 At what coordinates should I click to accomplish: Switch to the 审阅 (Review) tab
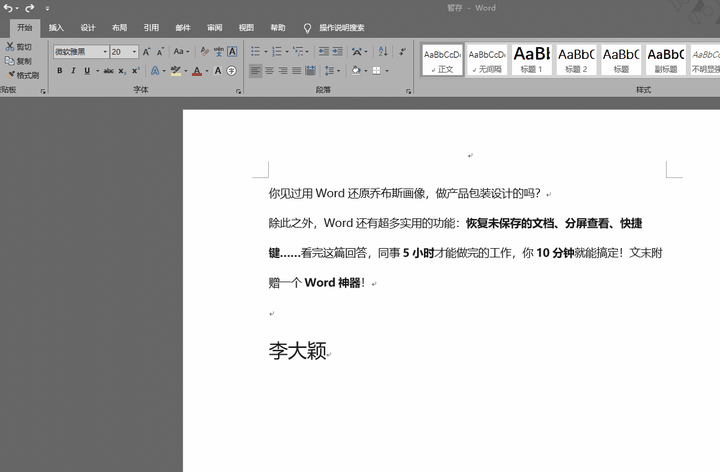pyautogui.click(x=214, y=28)
